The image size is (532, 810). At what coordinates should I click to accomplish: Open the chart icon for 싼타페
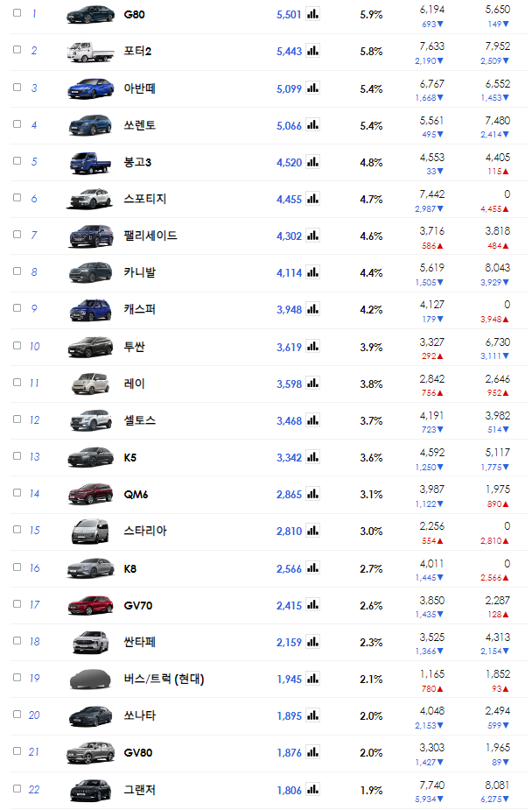point(312,642)
